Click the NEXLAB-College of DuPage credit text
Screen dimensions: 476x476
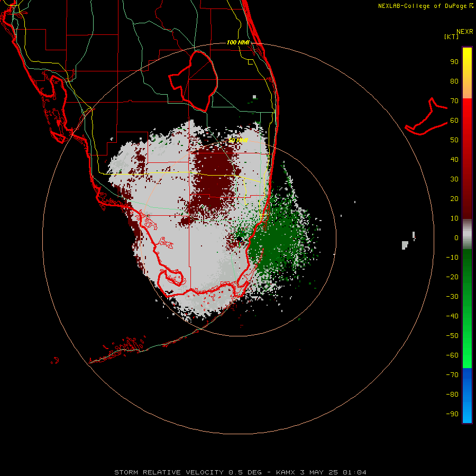[x=426, y=6]
